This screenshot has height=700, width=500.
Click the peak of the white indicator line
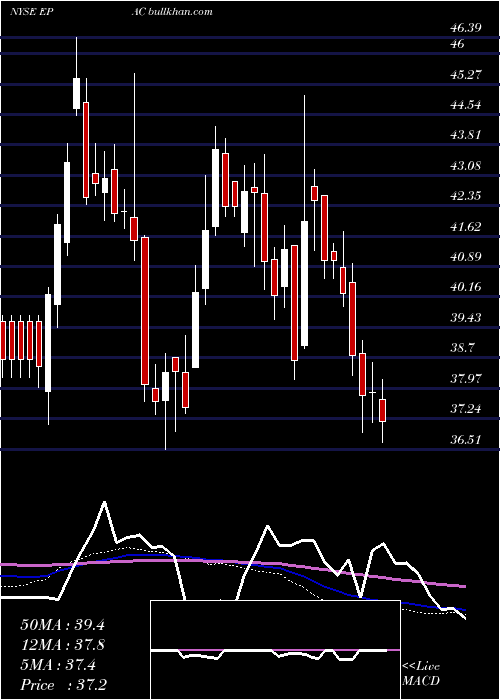pos(104,502)
